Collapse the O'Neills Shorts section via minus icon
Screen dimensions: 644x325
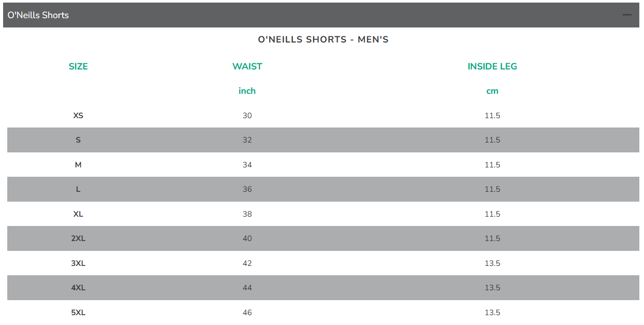click(x=627, y=15)
